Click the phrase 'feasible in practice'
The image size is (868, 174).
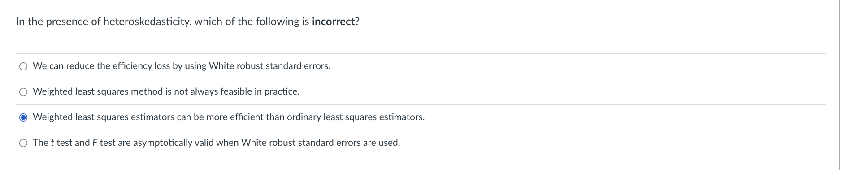(260, 91)
